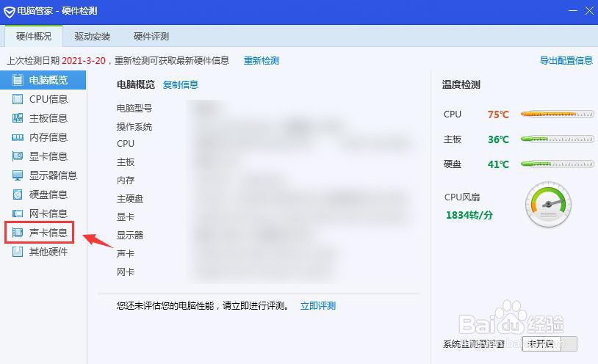This screenshot has width=598, height=364.
Task: Open 显卡信息 in the sidebar
Action: coord(43,156)
